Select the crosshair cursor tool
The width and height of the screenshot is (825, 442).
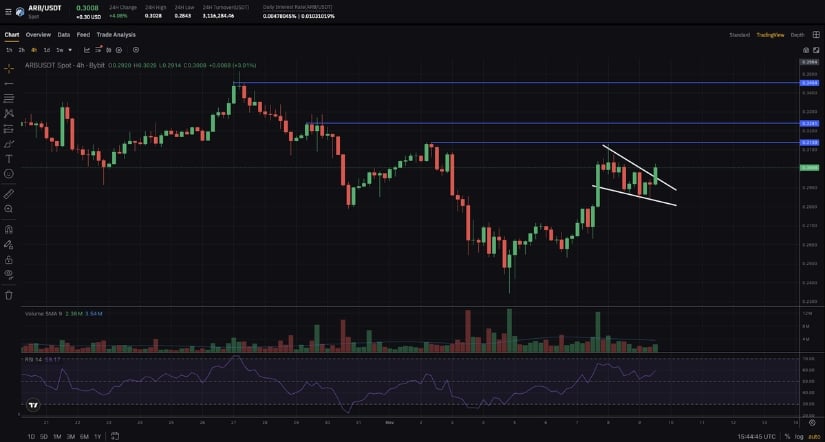(9, 69)
